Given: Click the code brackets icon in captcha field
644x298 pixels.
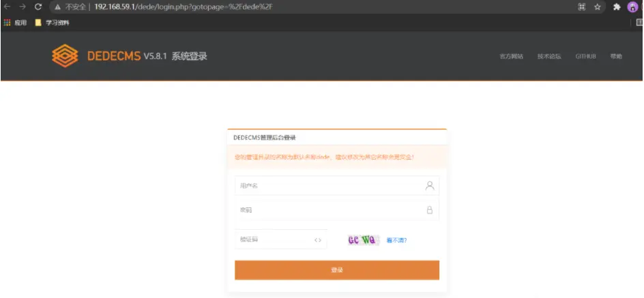Looking at the screenshot, I should coord(317,240).
